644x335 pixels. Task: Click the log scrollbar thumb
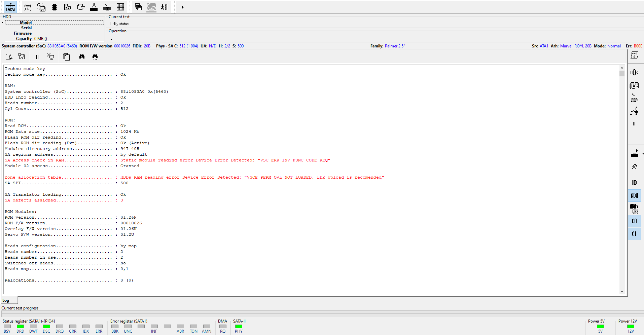point(622,73)
